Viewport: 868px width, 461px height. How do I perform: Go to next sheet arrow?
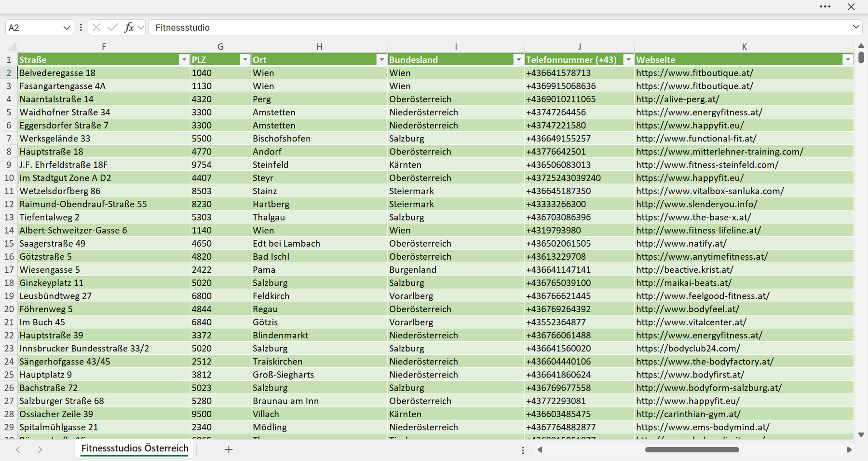pos(40,449)
